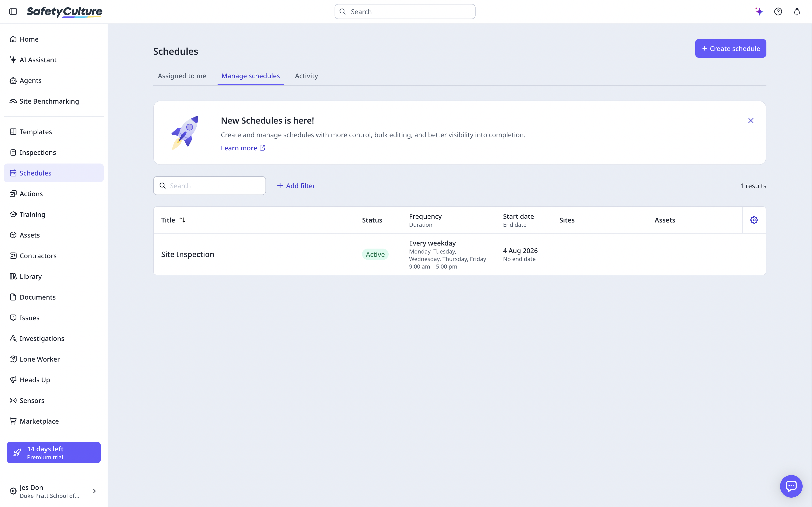Click the Start date column header

click(x=518, y=217)
